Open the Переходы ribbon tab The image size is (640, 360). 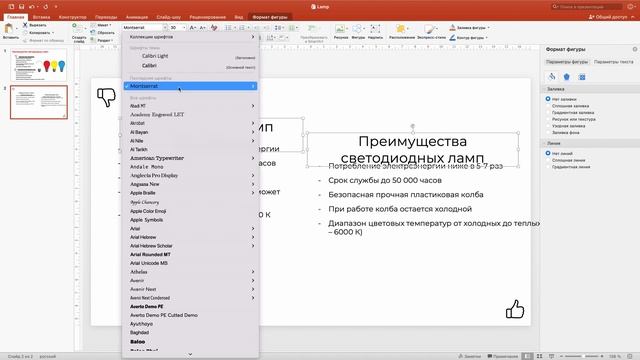click(x=106, y=17)
